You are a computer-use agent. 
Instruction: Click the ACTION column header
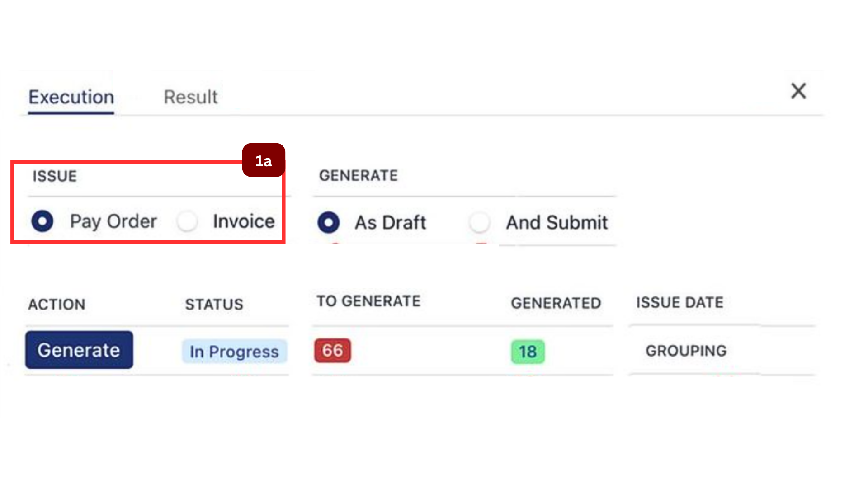[x=57, y=304]
